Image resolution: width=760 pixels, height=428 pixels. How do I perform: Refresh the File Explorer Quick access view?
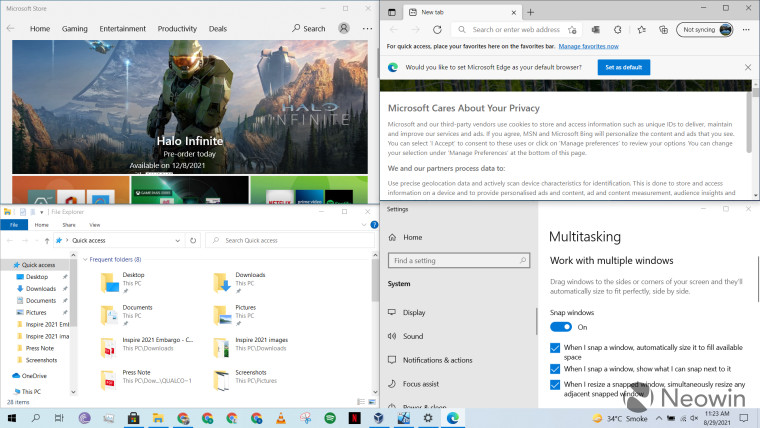click(193, 240)
